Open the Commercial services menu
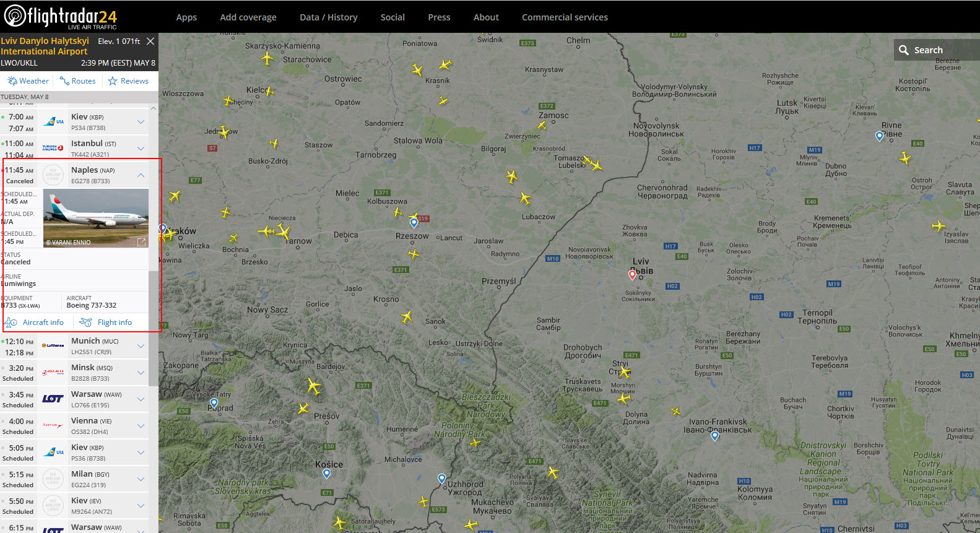The width and height of the screenshot is (980, 533). pyautogui.click(x=565, y=17)
